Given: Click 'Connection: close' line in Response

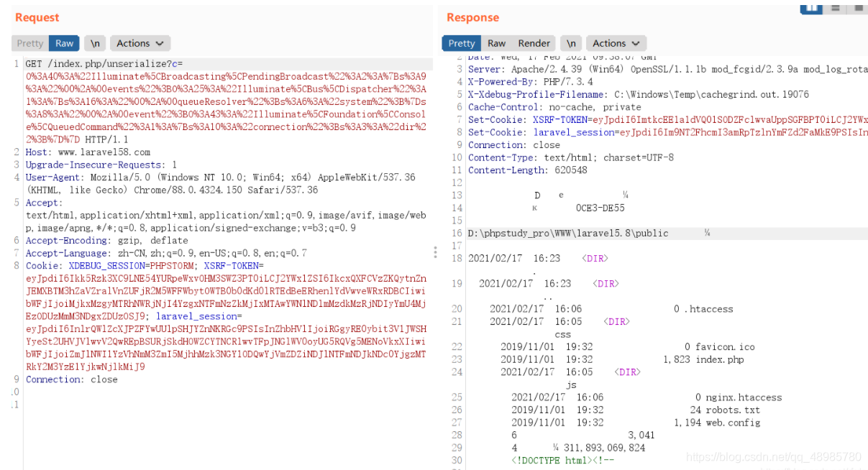Looking at the screenshot, I should (513, 145).
